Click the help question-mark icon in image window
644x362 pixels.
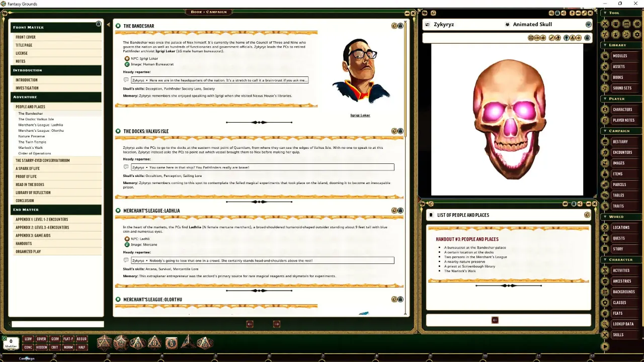pyautogui.click(x=572, y=13)
